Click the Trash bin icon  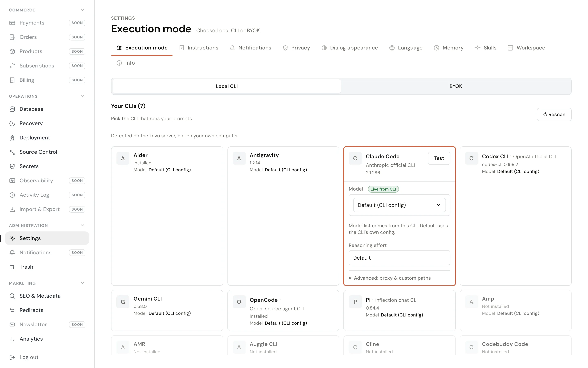(x=12, y=267)
